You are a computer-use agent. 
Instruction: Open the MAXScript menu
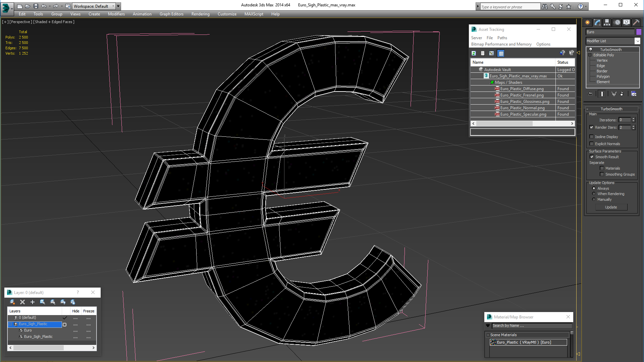click(x=254, y=14)
